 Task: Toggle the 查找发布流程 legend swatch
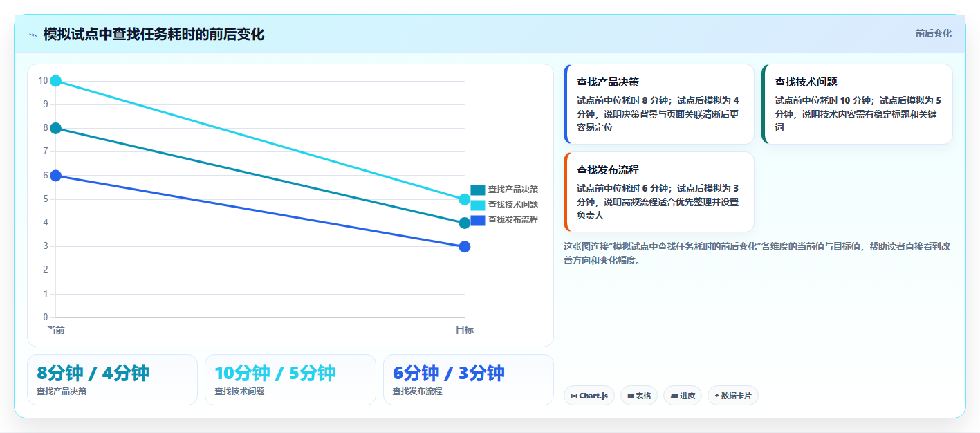coord(478,220)
